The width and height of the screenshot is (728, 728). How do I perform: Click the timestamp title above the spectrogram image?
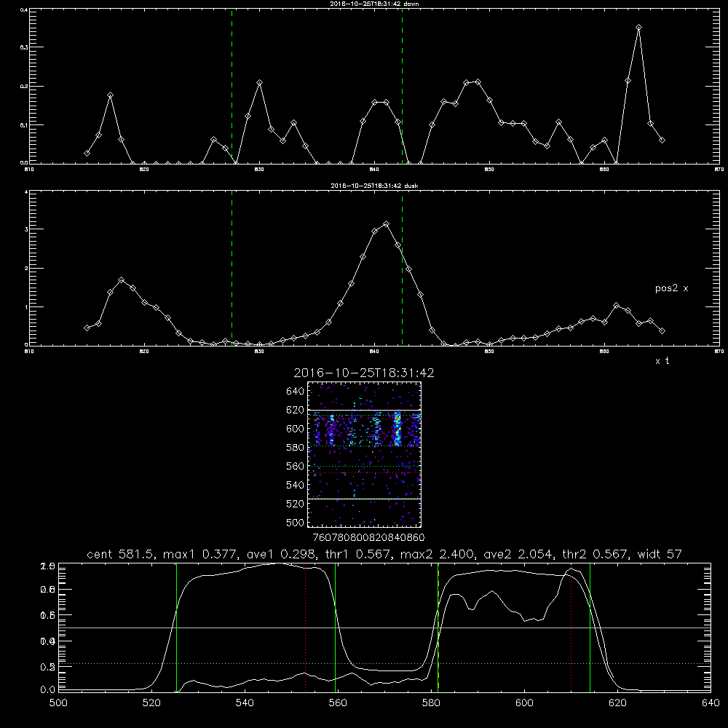click(x=364, y=373)
